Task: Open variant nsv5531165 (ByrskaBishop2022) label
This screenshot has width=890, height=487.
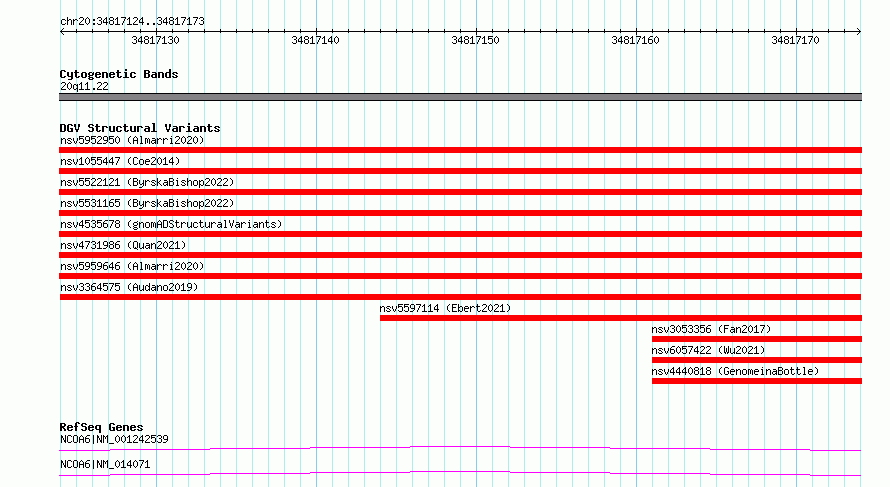Action: click(x=147, y=203)
